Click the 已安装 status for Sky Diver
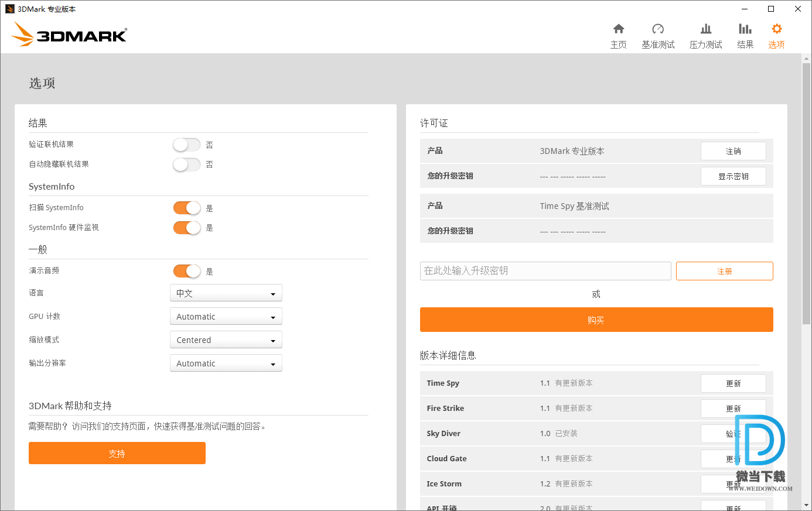This screenshot has height=511, width=812. pyautogui.click(x=567, y=434)
